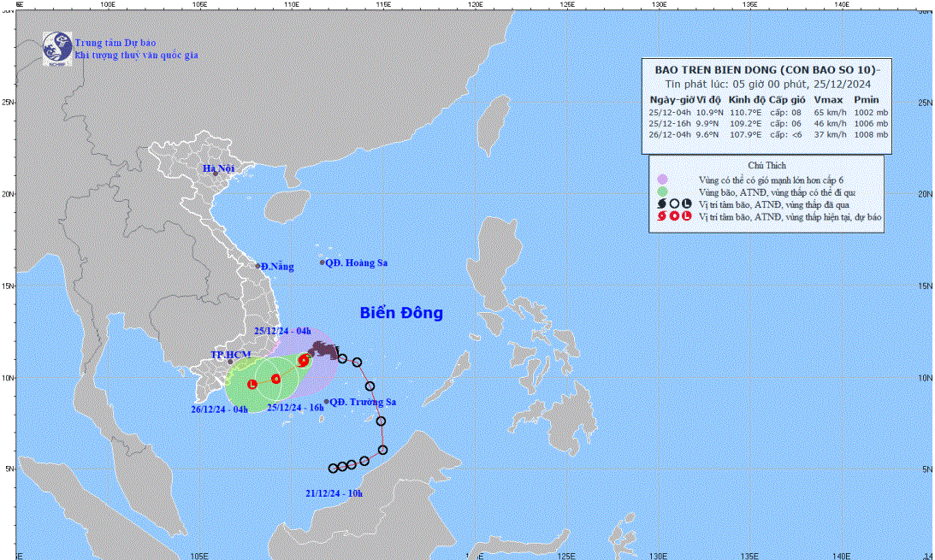The width and height of the screenshot is (935, 560).
Task: Click the longitude value '109.2°E'
Action: pyautogui.click(x=745, y=124)
